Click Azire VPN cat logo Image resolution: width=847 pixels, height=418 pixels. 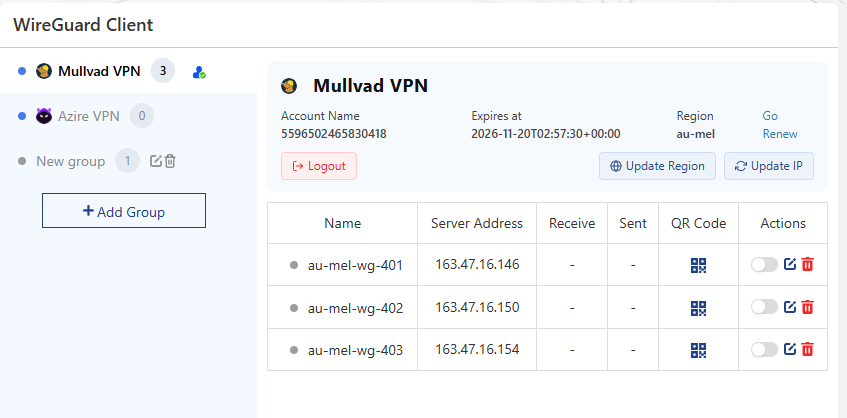click(x=44, y=116)
